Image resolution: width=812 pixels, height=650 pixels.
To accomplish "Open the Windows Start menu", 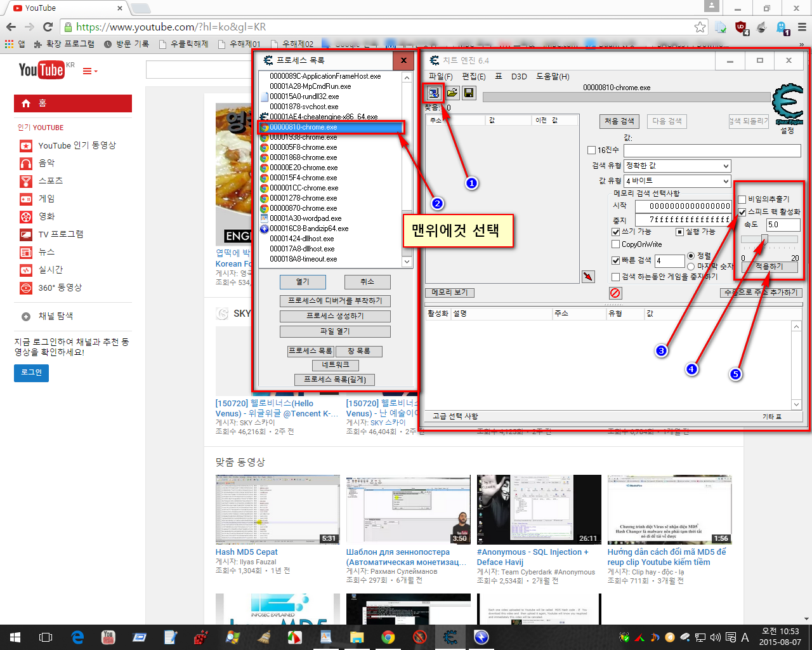I will pos(15,637).
